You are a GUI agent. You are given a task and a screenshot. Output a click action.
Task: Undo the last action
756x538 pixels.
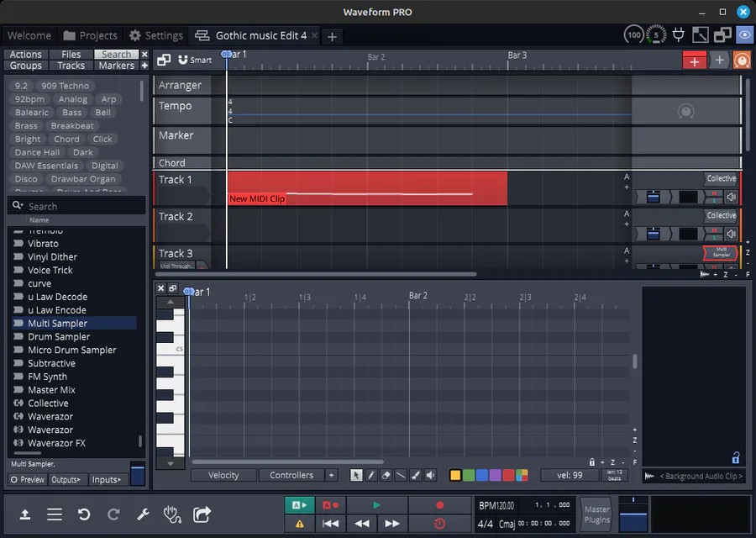(84, 514)
